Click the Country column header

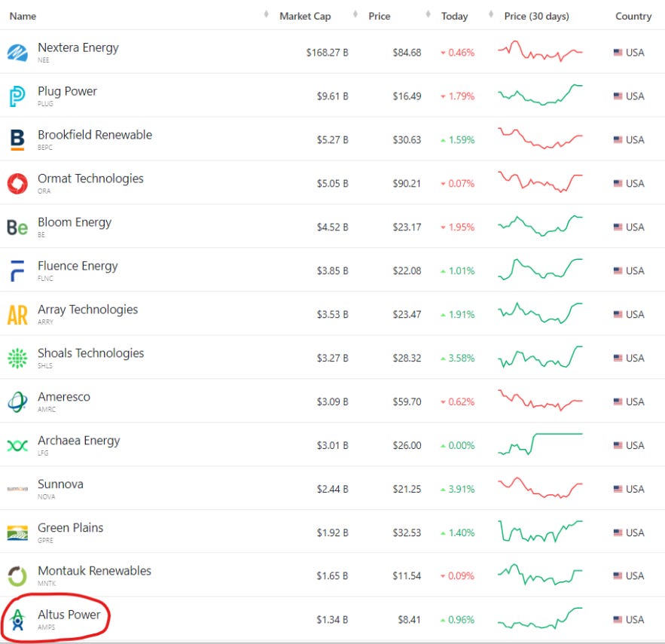pyautogui.click(x=633, y=16)
